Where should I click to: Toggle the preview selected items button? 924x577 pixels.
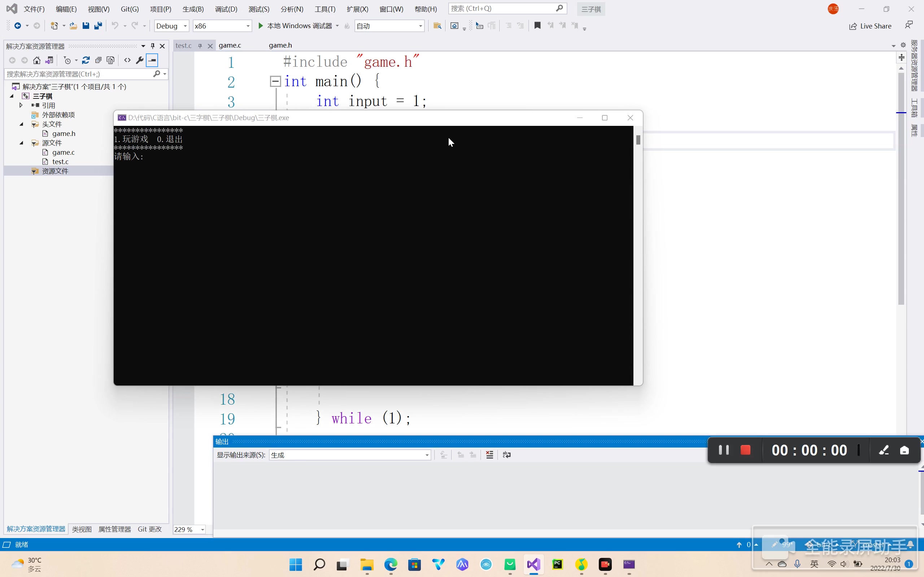point(152,60)
